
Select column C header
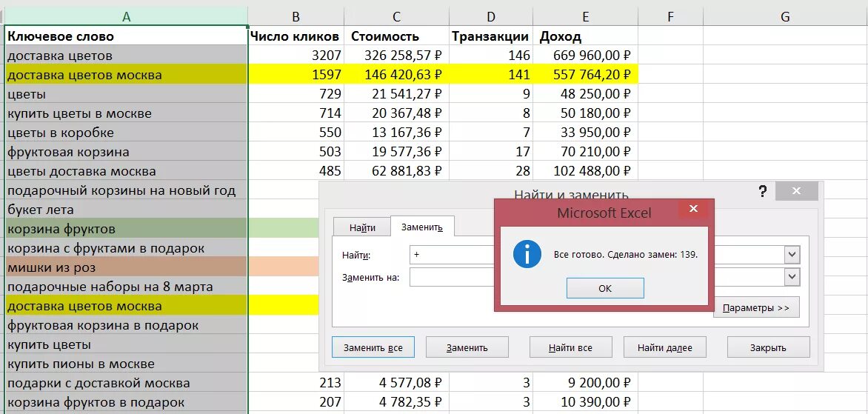pos(396,16)
